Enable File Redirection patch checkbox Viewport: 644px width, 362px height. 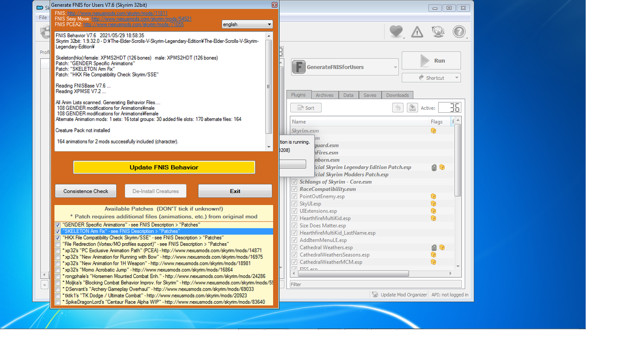coord(58,244)
